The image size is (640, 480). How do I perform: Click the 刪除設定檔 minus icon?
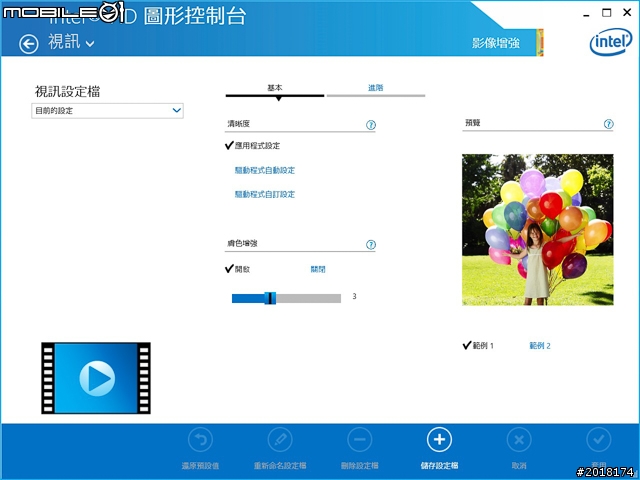360,440
